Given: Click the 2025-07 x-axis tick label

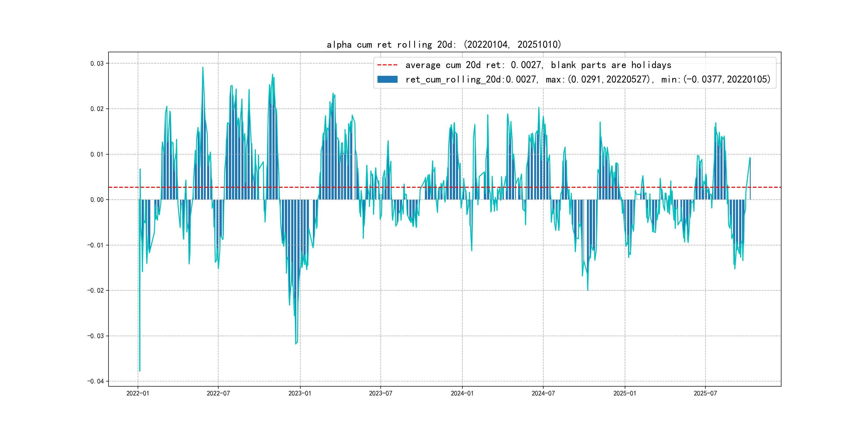Looking at the screenshot, I should (x=705, y=393).
